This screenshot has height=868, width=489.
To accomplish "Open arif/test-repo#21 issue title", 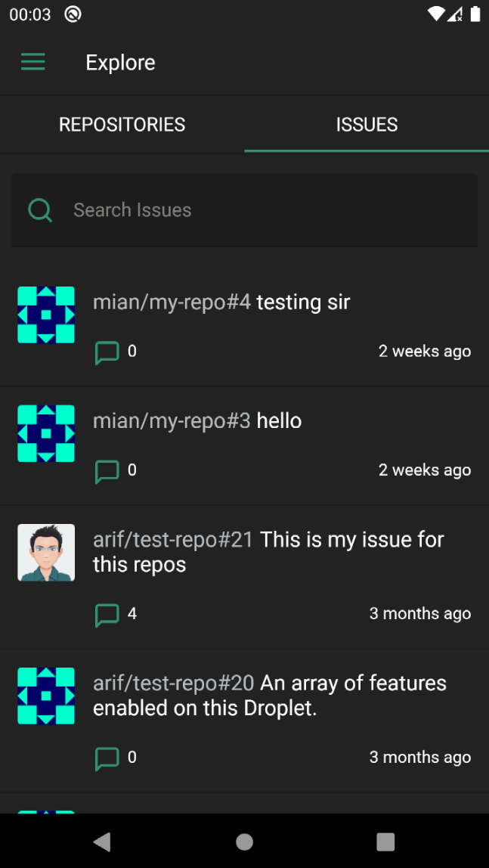I will coord(268,552).
